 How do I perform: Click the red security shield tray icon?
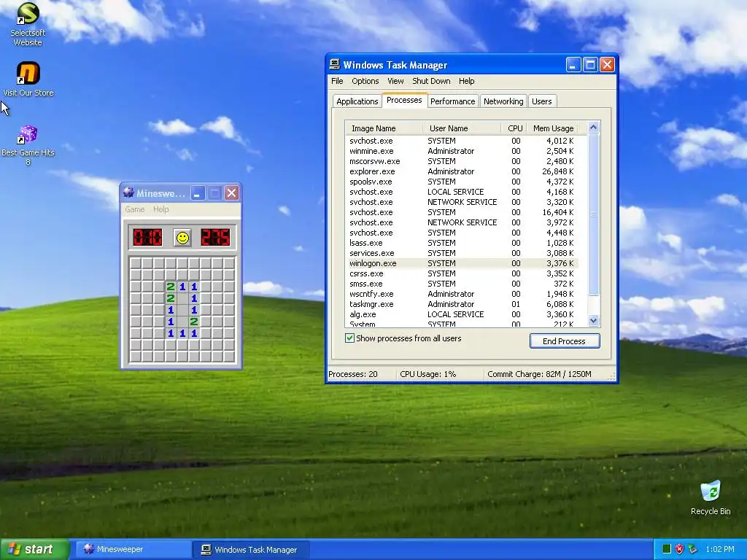coord(679,549)
